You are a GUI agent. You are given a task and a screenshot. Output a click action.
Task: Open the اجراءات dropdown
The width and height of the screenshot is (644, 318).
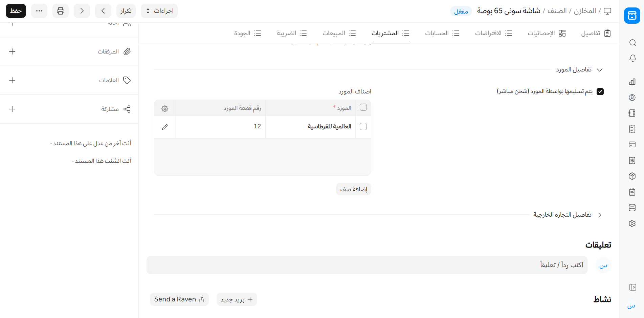pyautogui.click(x=159, y=11)
